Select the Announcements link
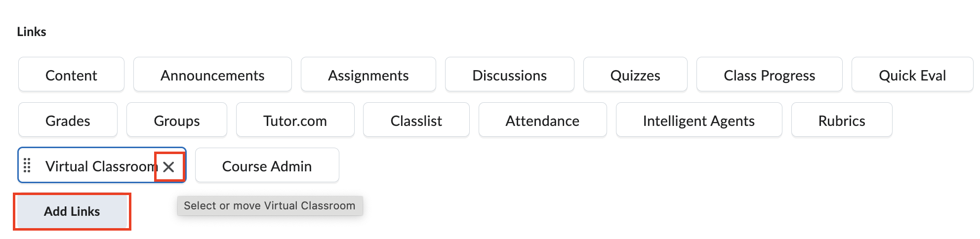 tap(212, 75)
